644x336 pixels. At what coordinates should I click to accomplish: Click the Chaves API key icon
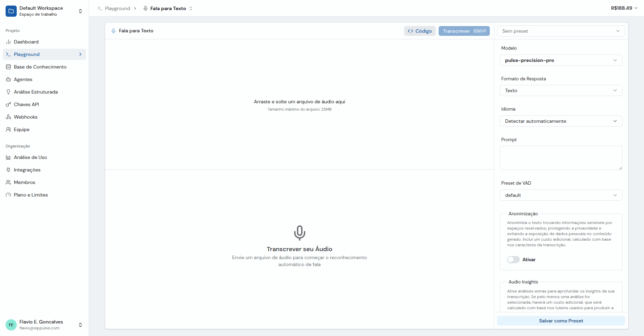point(8,104)
